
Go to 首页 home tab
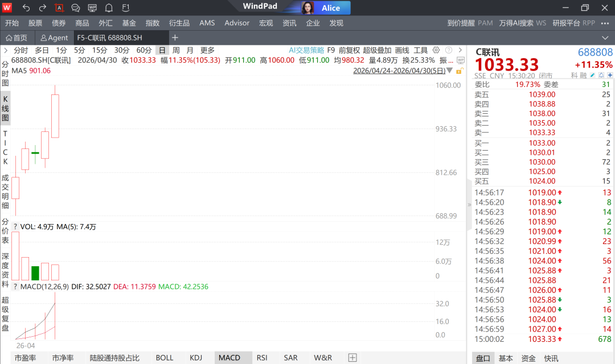click(x=17, y=38)
